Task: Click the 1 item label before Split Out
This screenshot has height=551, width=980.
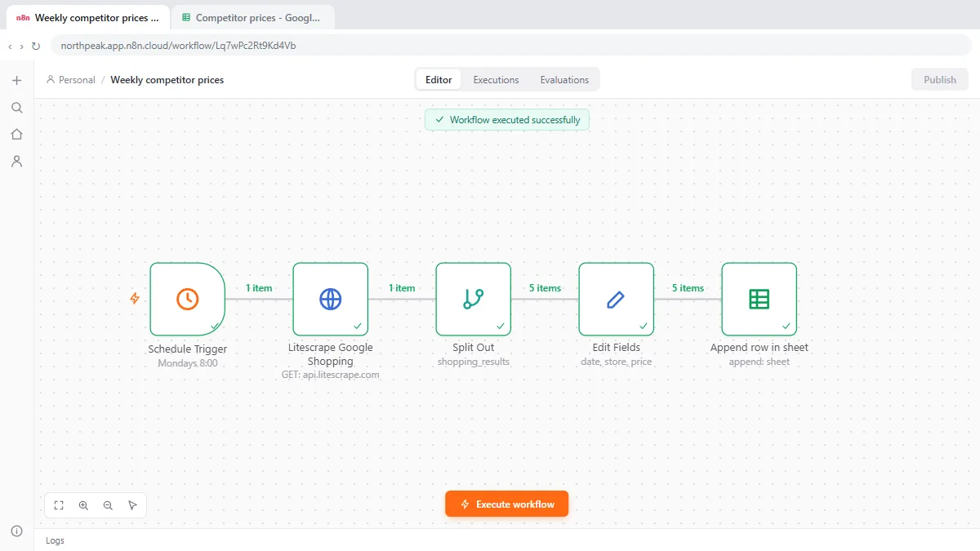Action: (x=402, y=288)
